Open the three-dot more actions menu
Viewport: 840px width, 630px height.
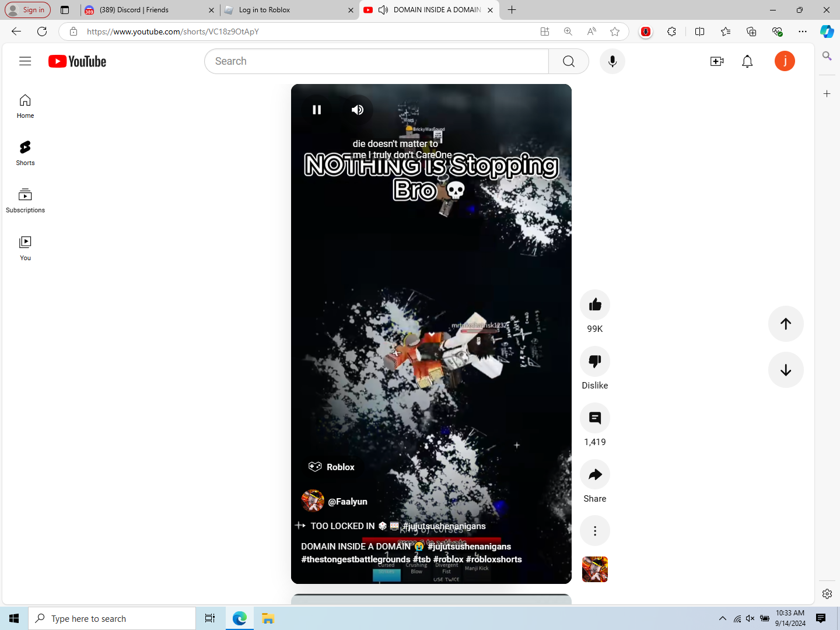point(595,531)
